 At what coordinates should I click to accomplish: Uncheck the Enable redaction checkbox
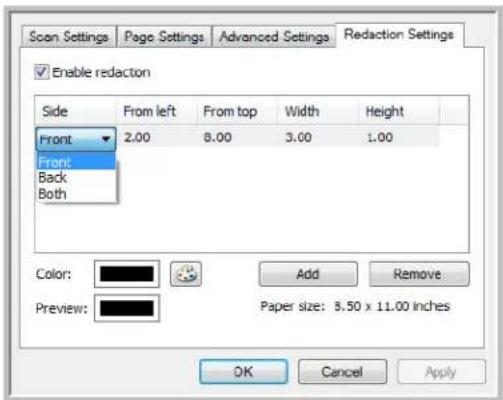(41, 72)
